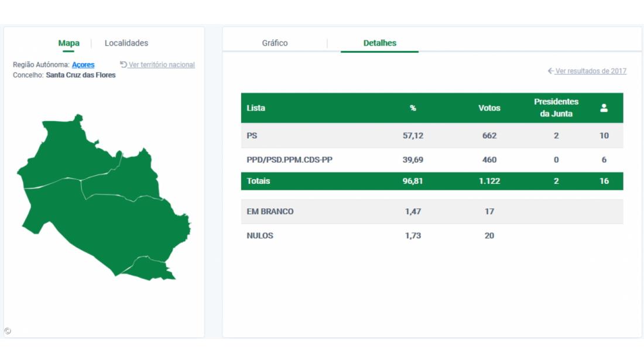
Task: Open the Açores region link
Action: point(83,64)
